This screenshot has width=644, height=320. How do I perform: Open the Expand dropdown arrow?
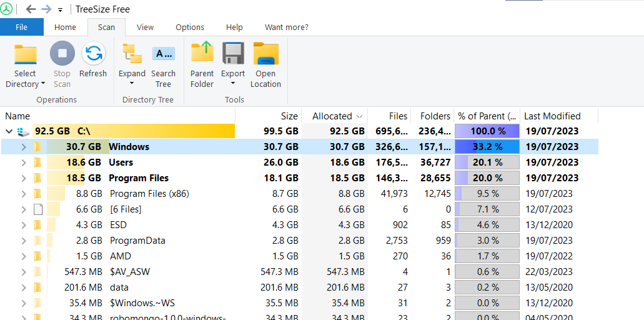tap(132, 84)
